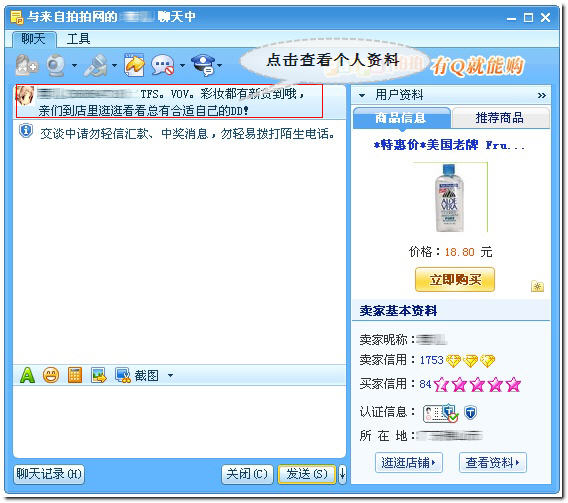Select the 商品信息 tab
This screenshot has width=568, height=503.
tap(401, 118)
